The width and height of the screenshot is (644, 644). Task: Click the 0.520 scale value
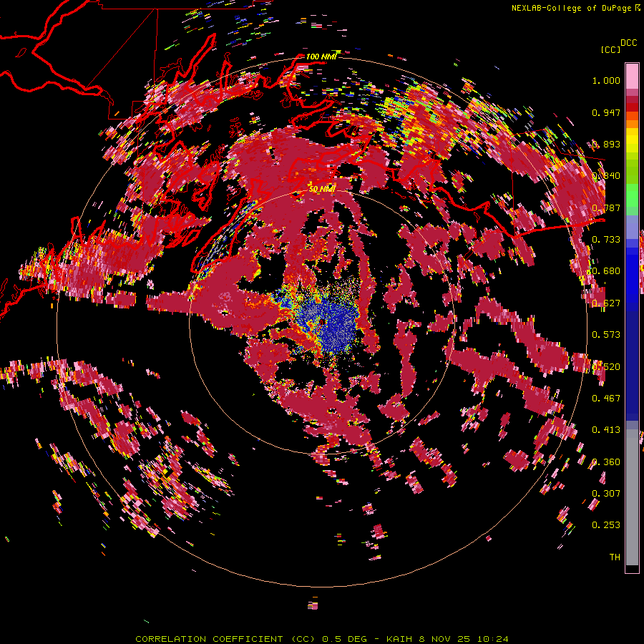[606, 366]
